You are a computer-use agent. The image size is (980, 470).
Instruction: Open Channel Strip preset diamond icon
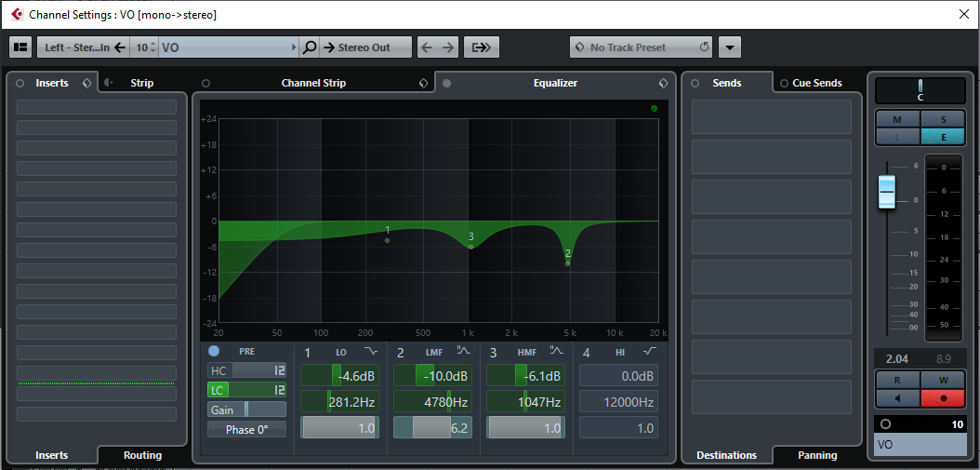click(x=423, y=83)
